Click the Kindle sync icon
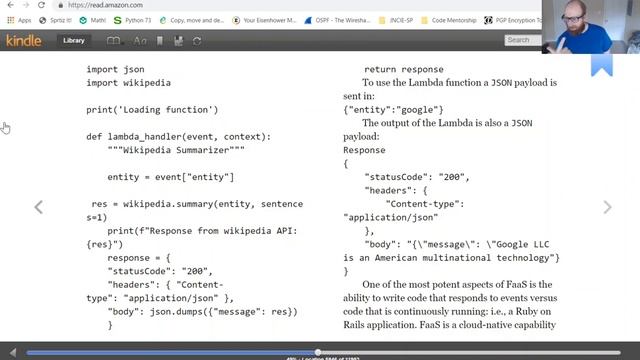640x360 pixels. [x=197, y=40]
